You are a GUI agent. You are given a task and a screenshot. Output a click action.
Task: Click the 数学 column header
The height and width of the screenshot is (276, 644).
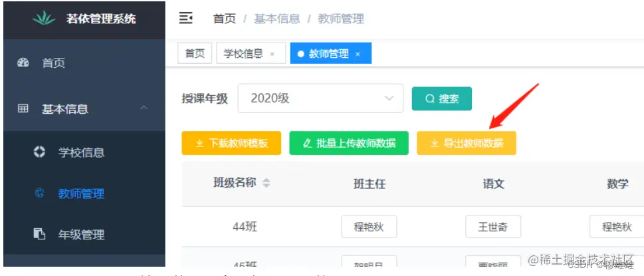617,184
